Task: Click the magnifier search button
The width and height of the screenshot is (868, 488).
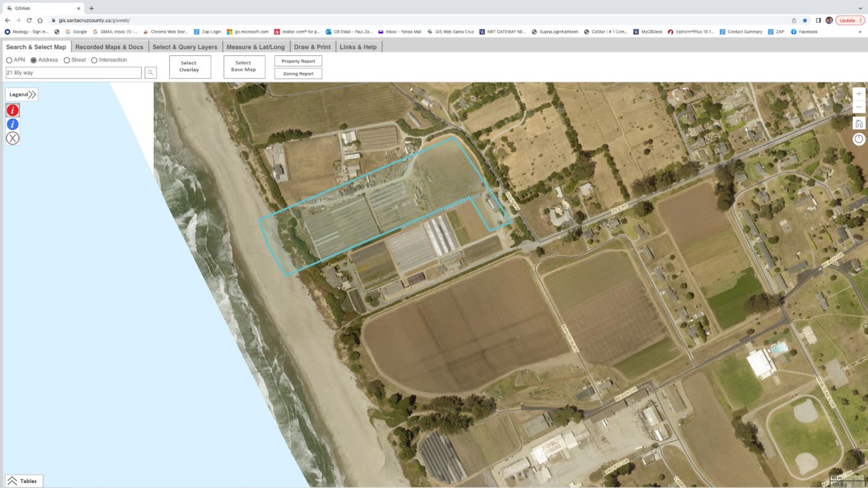Action: coord(151,73)
